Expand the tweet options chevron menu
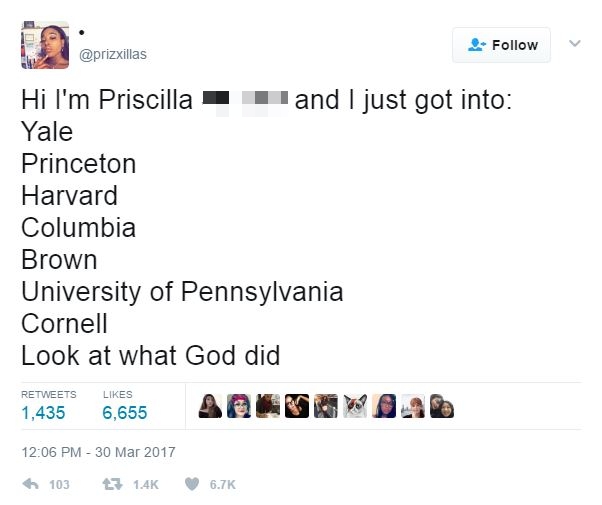602x505 pixels. 575,43
